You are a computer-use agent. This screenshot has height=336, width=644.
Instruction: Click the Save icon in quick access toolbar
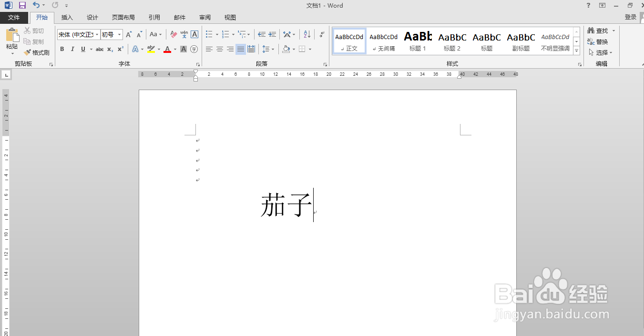[22, 5]
